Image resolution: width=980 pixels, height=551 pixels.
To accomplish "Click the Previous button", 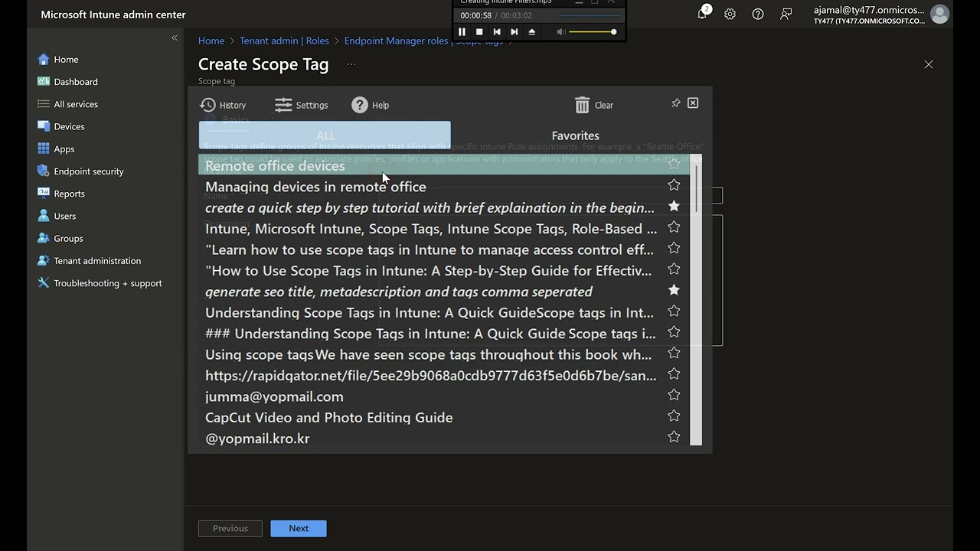I will tap(230, 528).
